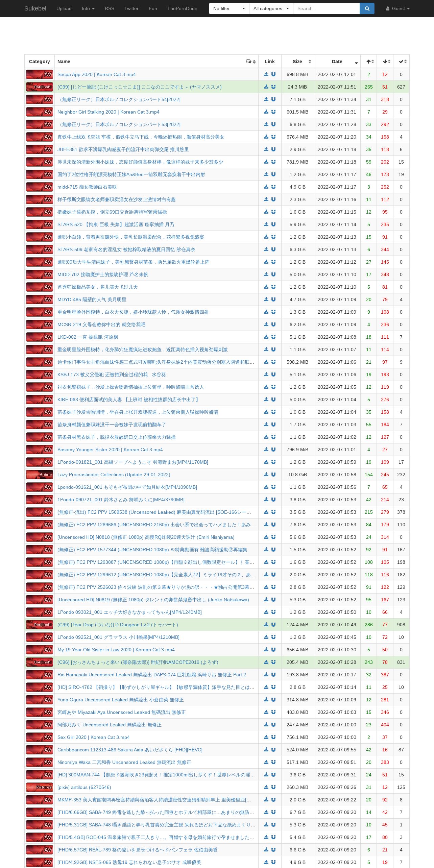Screen dimensions: 434x868
Task: Open the Upload page
Action: pyautogui.click(x=64, y=8)
